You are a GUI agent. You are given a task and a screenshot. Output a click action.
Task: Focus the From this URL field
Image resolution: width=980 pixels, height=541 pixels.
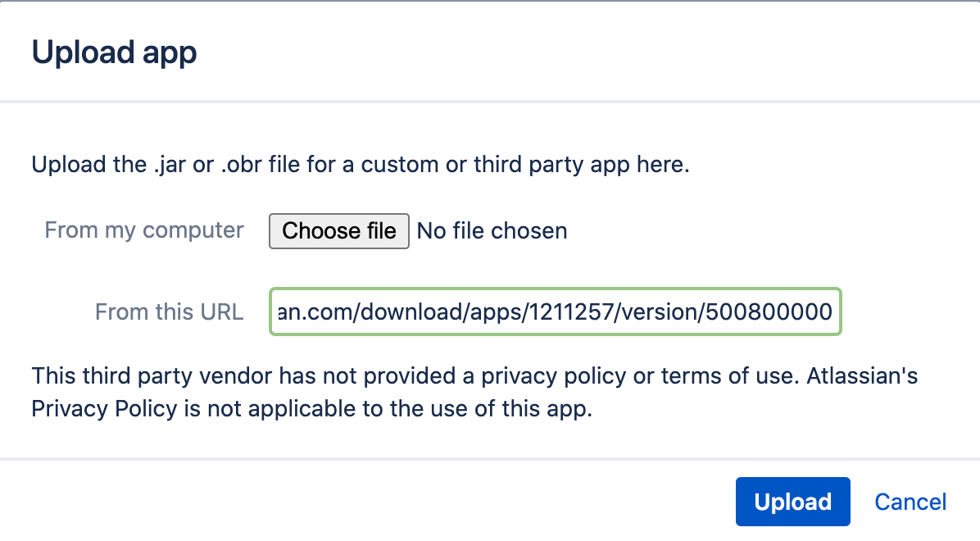[x=555, y=311]
